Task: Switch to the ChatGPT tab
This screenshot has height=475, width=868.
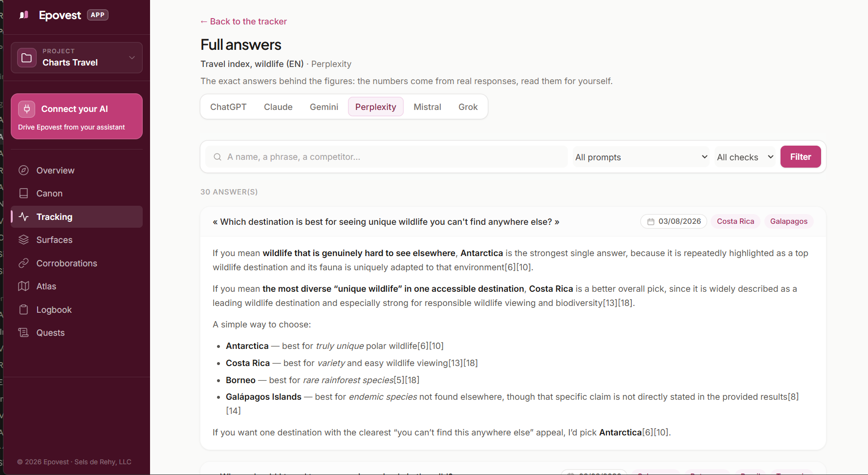Action: pyautogui.click(x=228, y=107)
